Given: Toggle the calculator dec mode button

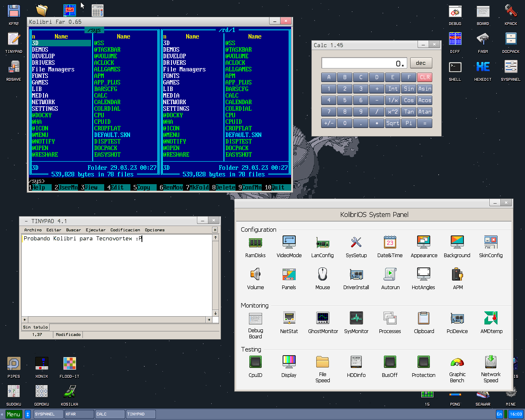Looking at the screenshot, I should 421,63.
